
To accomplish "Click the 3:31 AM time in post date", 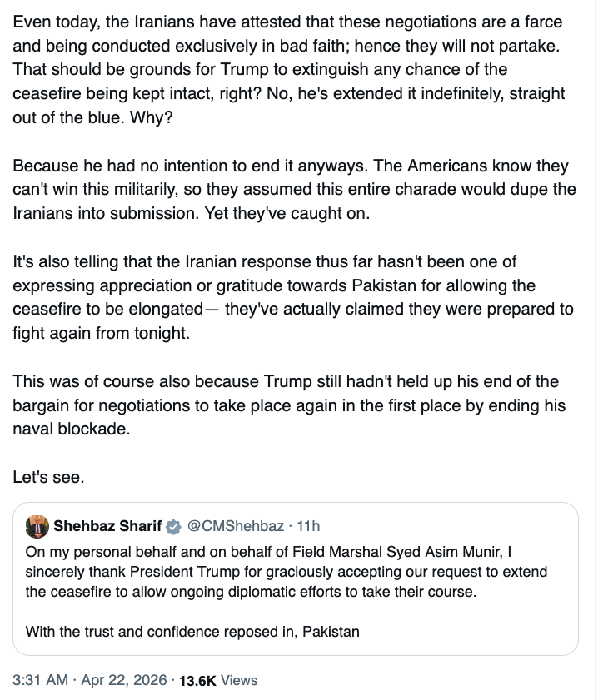I will pyautogui.click(x=40, y=680).
